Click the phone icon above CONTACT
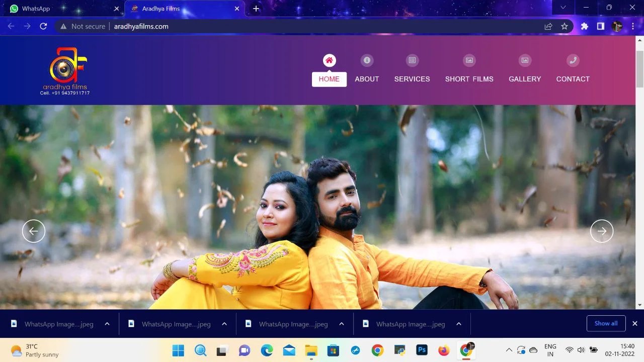This screenshot has height=362, width=644. [x=573, y=60]
